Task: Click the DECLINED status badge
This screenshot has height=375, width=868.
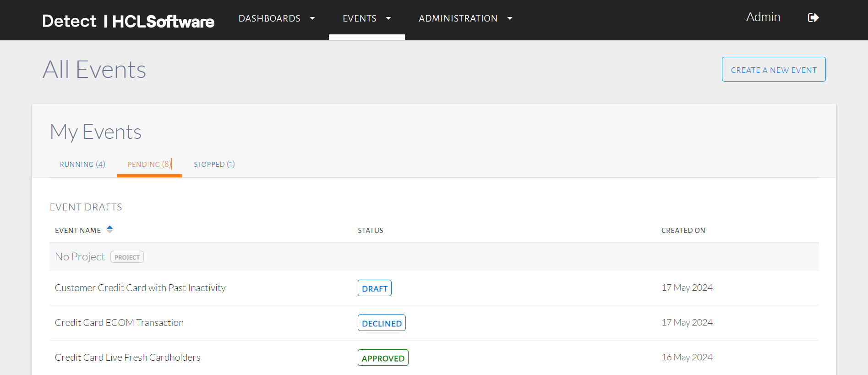Action: [x=382, y=323]
